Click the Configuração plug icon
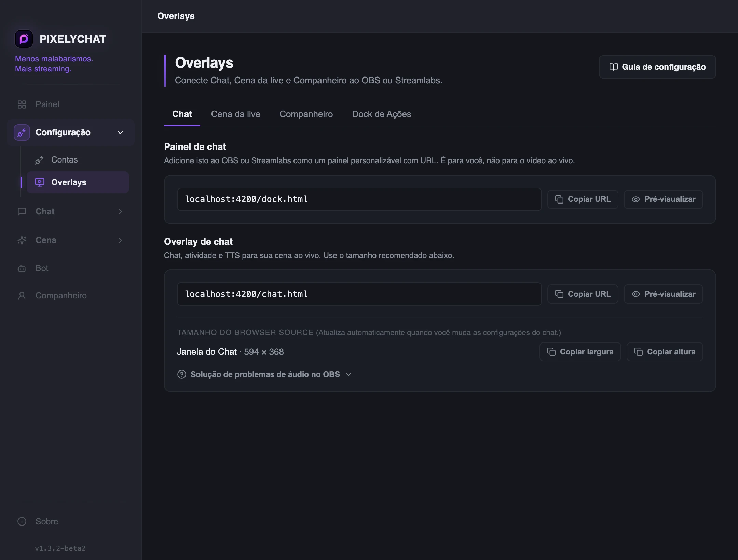 pos(22,132)
